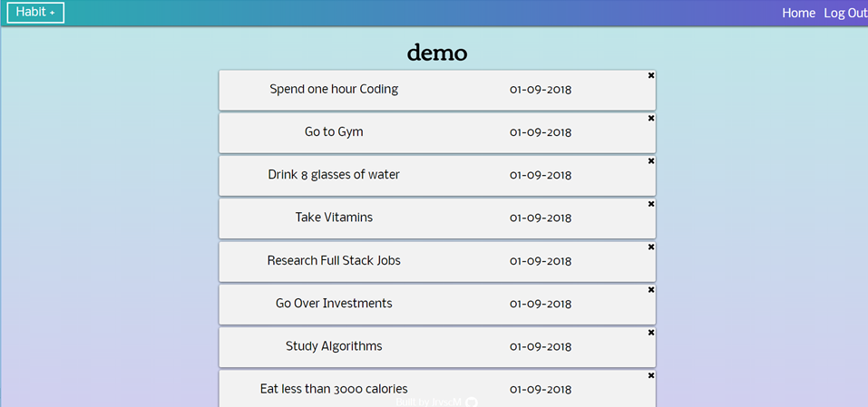Log Out of the account
Viewport: 868px width, 407px height.
coord(845,13)
